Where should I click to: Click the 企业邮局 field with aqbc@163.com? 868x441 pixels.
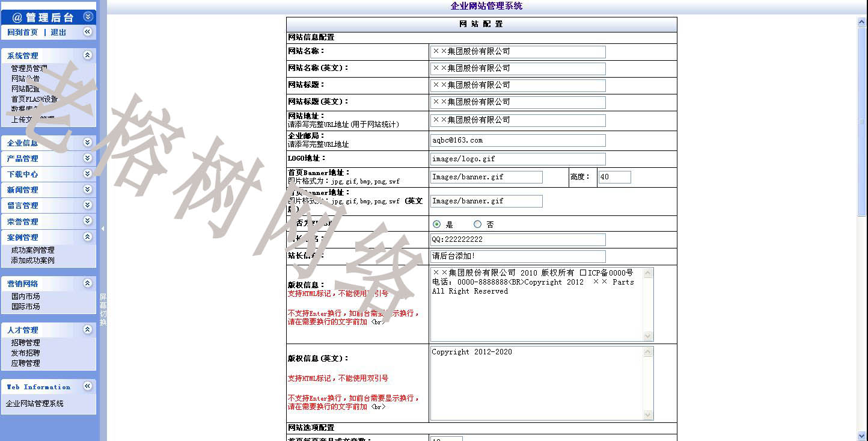point(518,140)
